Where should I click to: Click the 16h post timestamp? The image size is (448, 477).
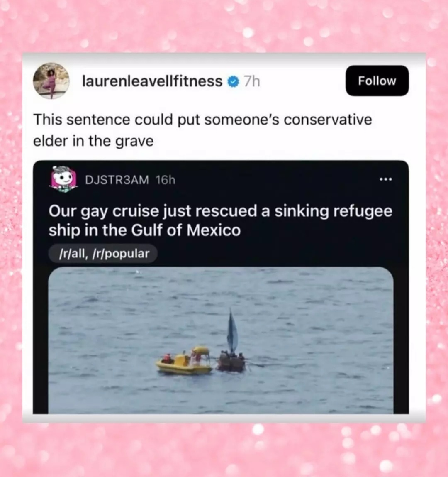[166, 180]
